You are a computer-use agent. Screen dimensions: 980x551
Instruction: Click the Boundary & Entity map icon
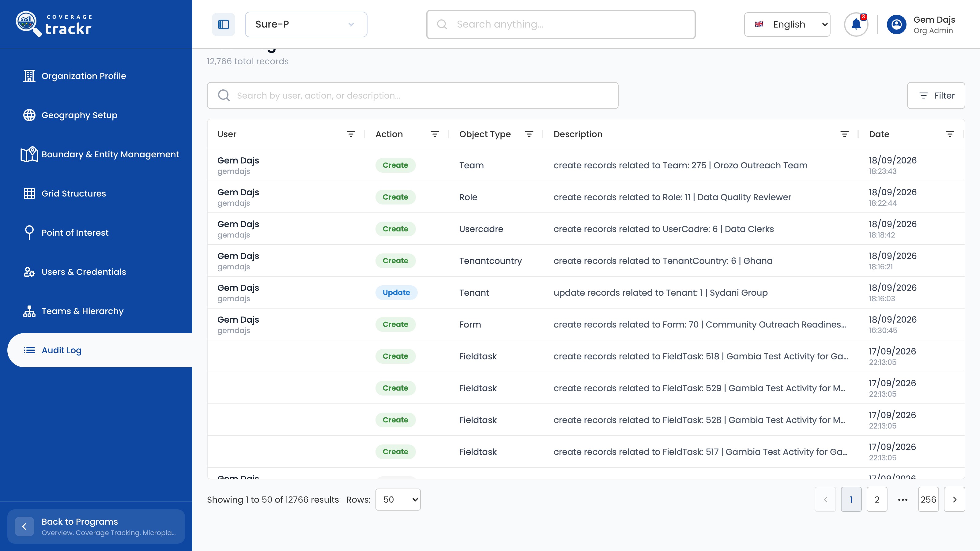29,154
